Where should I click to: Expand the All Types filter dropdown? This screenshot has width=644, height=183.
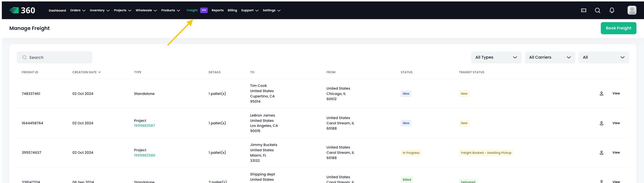click(x=496, y=57)
